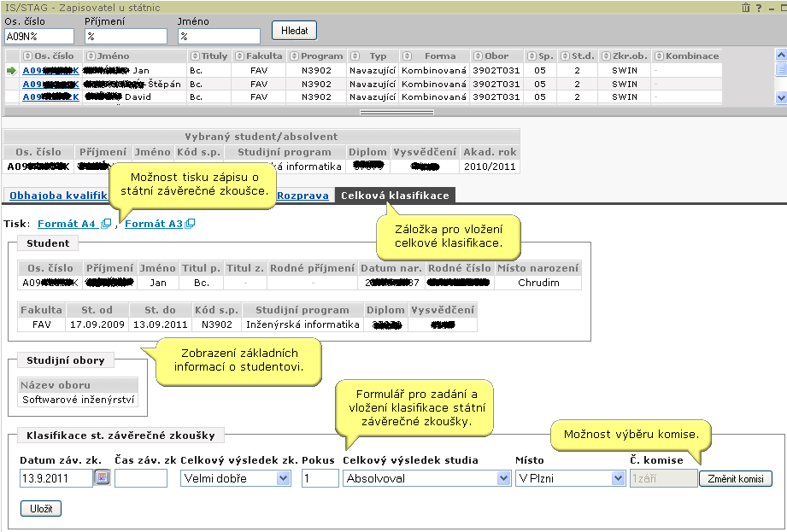Click '2010/2011' in Akad. rok column
Screen dimensions: 787x532
[x=490, y=167]
